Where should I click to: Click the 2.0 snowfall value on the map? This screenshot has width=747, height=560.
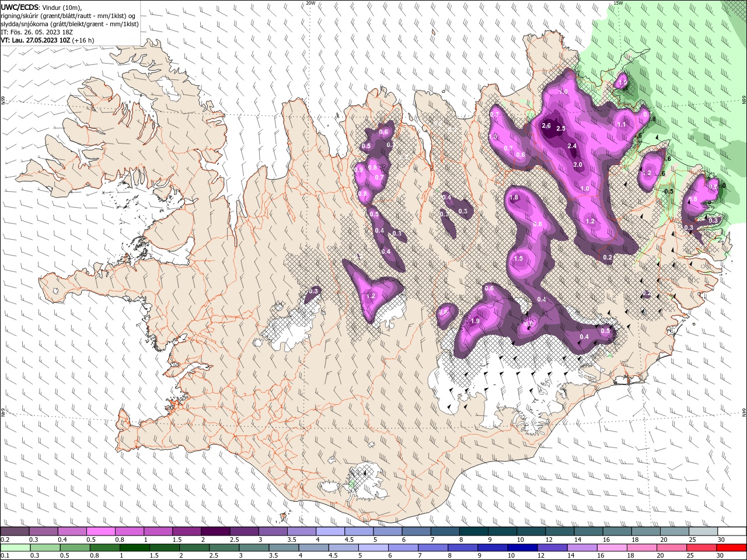pos(578,165)
